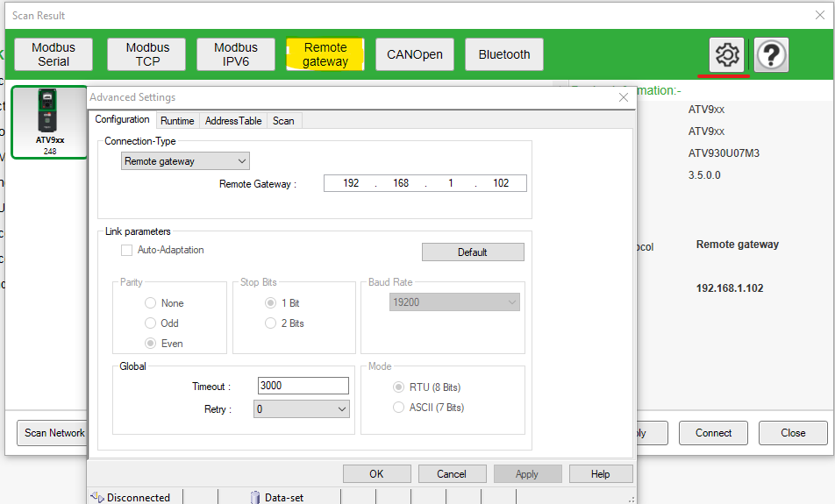Viewport: 835px width, 504px height.
Task: Select RTU (8 Bits) mode
Action: (x=398, y=387)
